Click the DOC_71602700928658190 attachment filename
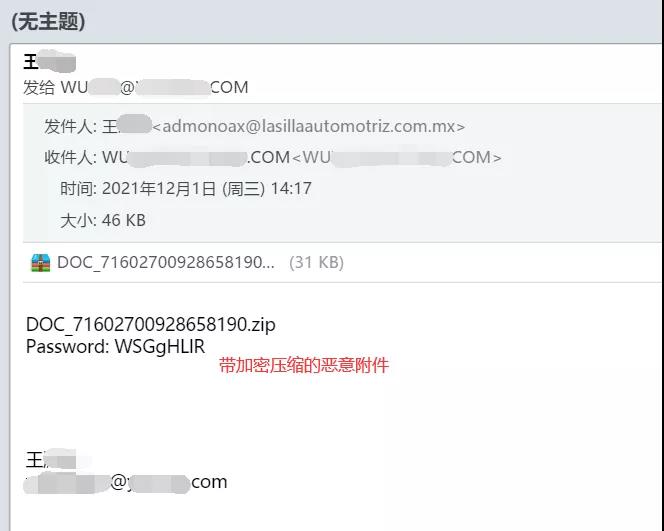 [166, 263]
